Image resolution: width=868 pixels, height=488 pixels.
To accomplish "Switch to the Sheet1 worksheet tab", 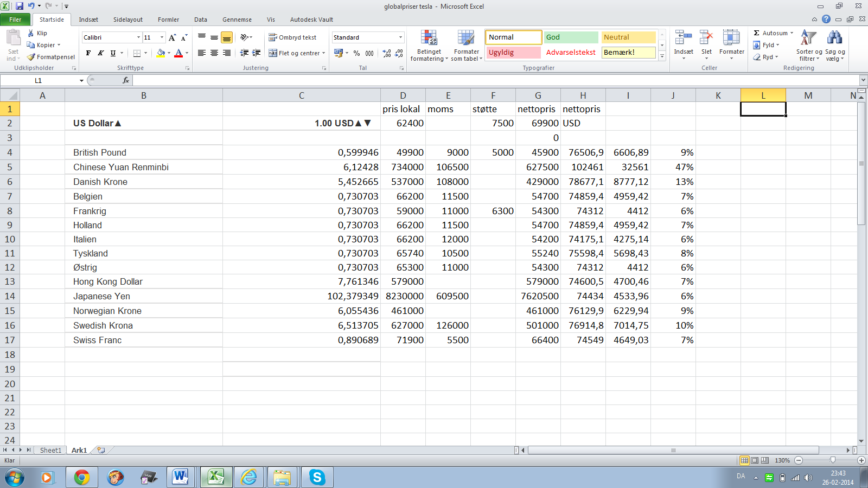I will click(x=50, y=450).
